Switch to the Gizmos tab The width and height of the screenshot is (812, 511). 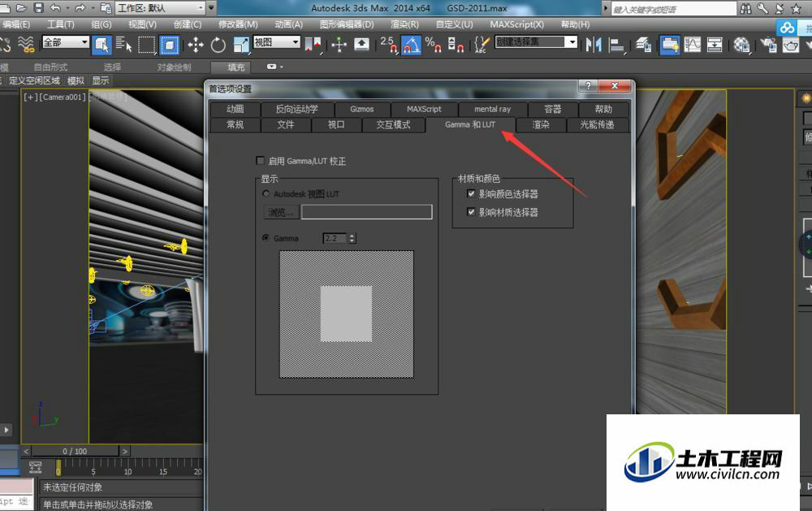click(361, 109)
